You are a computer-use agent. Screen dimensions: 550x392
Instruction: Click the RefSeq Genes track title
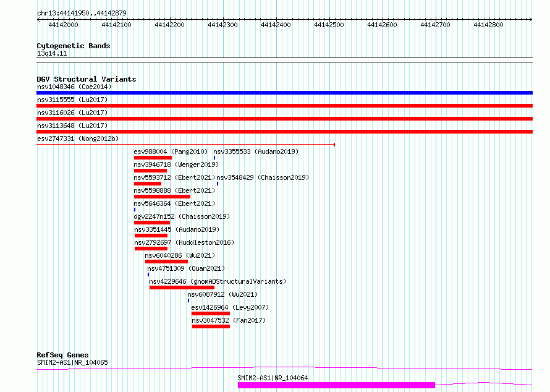[62, 355]
